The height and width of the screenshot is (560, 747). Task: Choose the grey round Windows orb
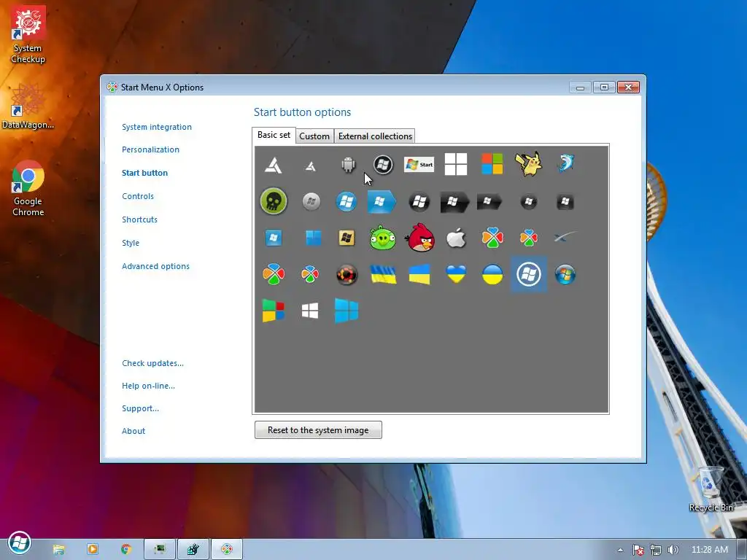311,201
